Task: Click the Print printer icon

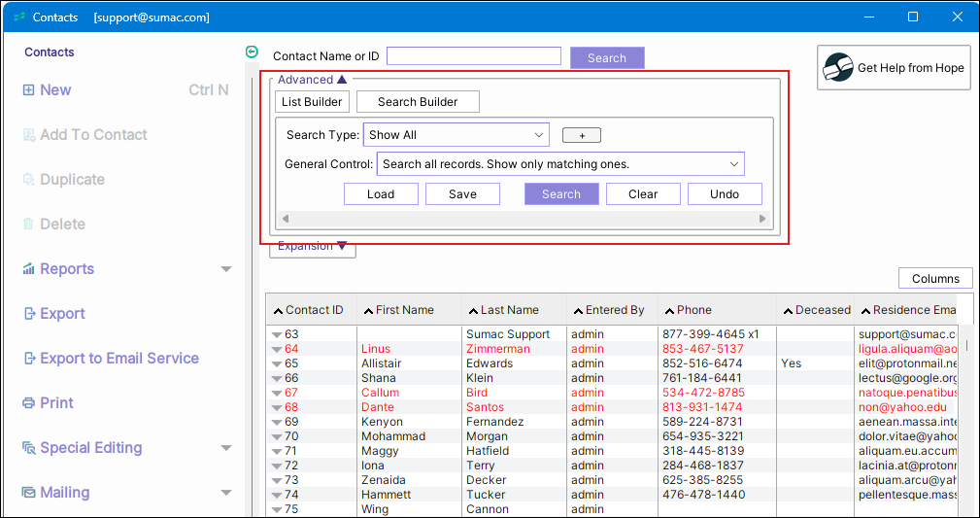Action: coord(28,403)
